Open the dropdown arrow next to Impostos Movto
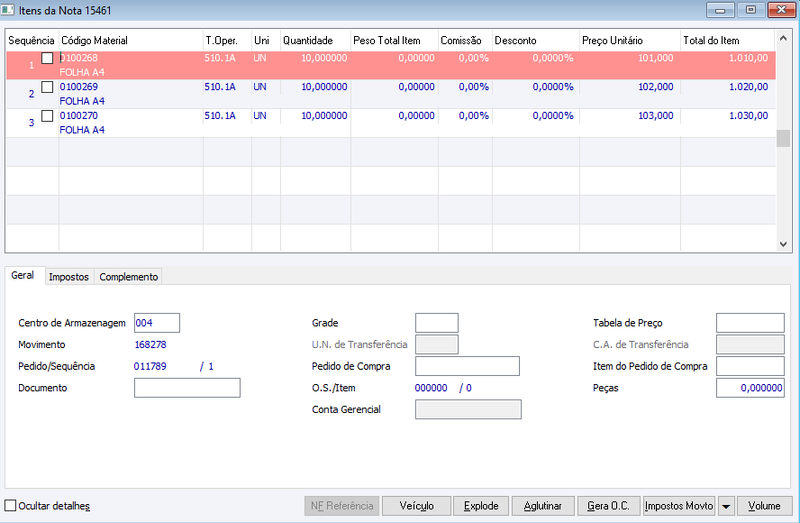800x523 pixels. (x=726, y=506)
